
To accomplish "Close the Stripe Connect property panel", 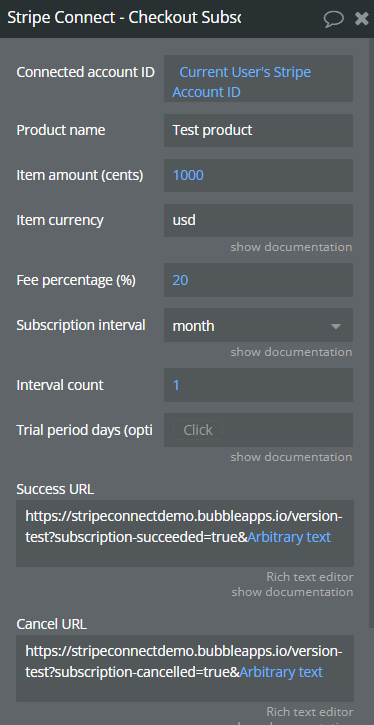I will (362, 18).
